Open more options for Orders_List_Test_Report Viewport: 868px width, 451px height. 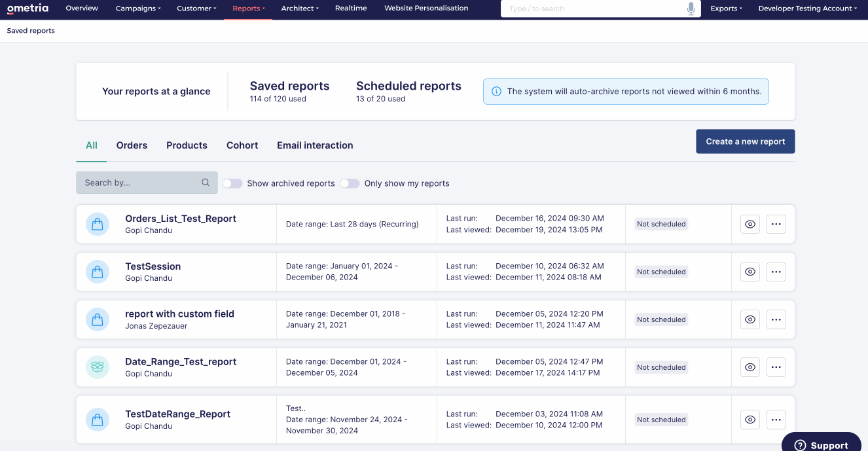click(x=776, y=224)
